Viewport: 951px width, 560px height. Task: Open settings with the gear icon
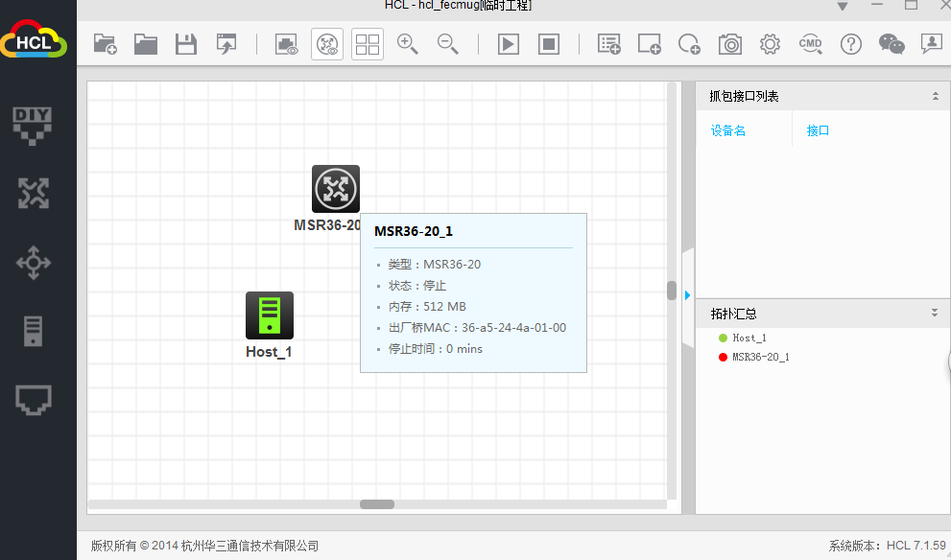coord(770,44)
